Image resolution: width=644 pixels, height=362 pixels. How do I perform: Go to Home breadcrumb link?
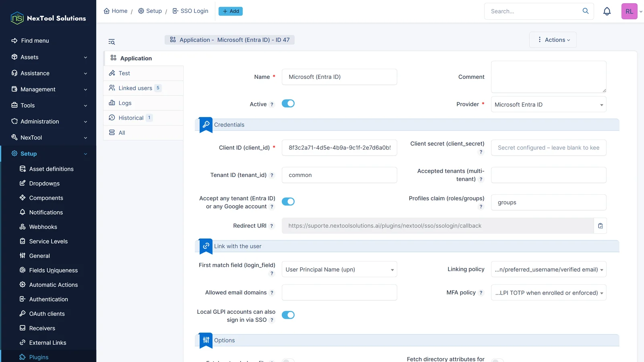[x=116, y=11]
